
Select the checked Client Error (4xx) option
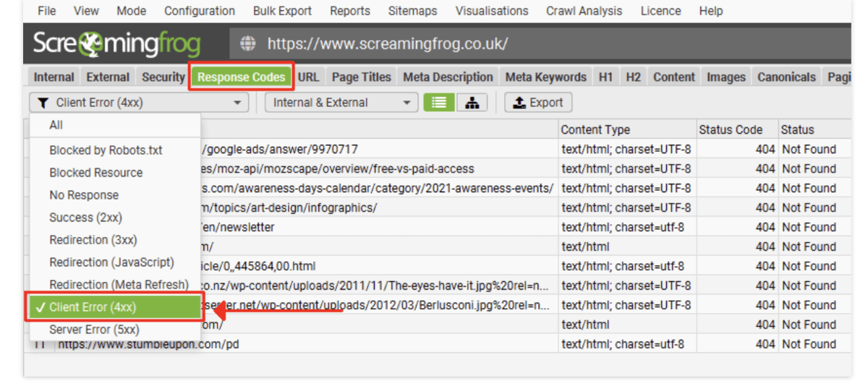click(x=93, y=307)
